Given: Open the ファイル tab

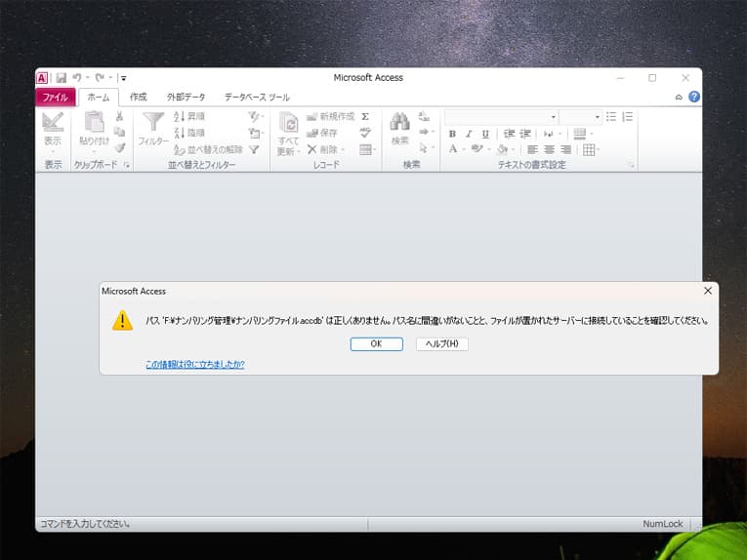Looking at the screenshot, I should click(55, 98).
